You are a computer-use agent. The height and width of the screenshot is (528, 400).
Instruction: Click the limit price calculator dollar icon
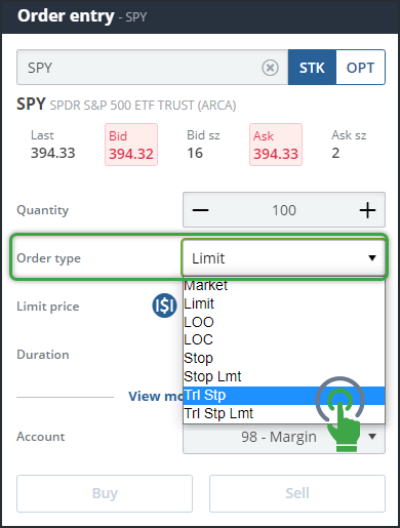[x=164, y=305]
